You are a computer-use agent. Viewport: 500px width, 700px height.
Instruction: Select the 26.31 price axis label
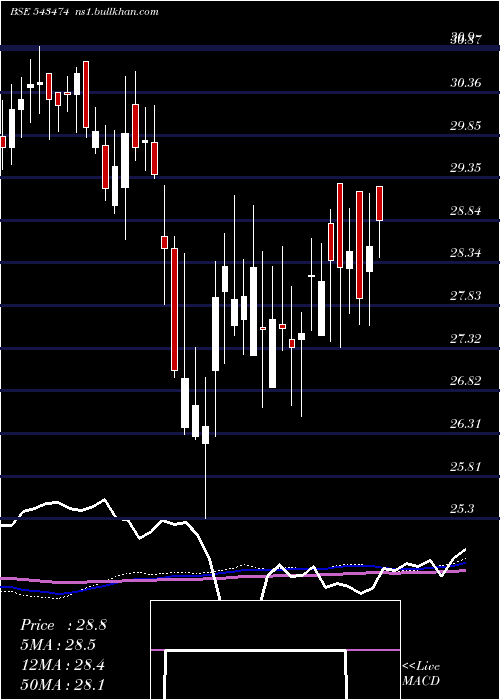point(466,423)
